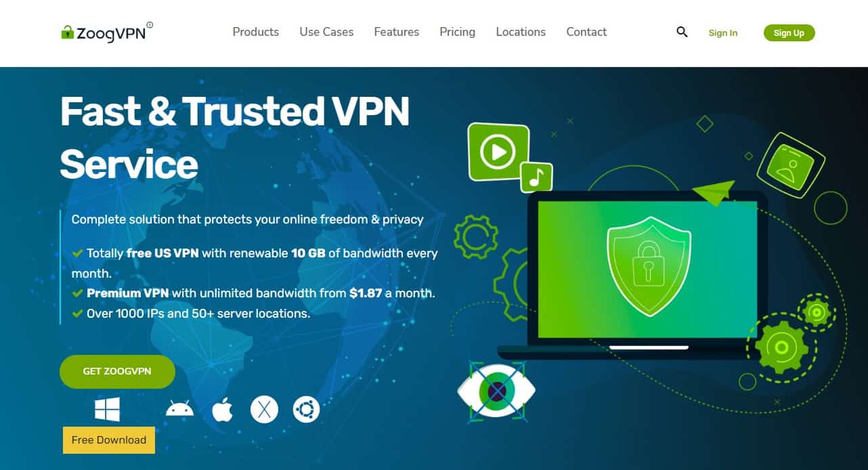The image size is (868, 470).
Task: Open the Use Cases menu
Action: click(x=326, y=32)
